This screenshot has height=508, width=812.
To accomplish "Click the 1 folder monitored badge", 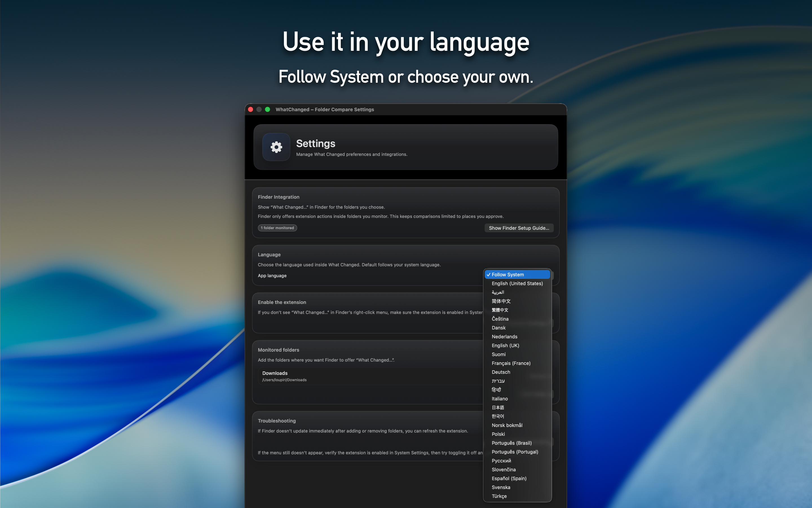I will [x=277, y=228].
